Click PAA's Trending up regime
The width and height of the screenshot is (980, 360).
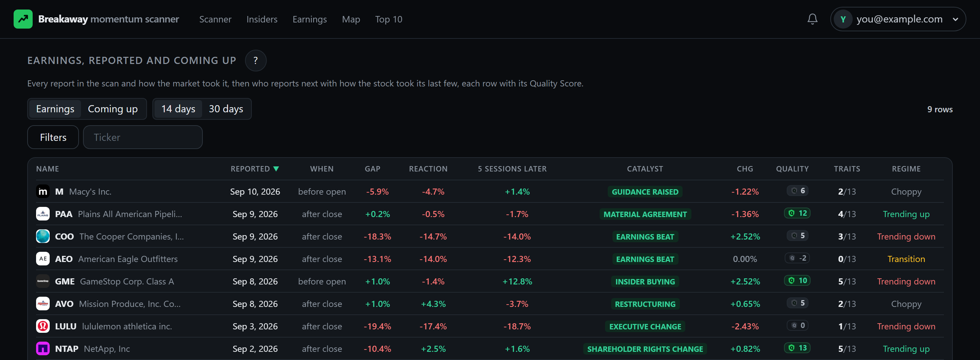click(x=906, y=214)
